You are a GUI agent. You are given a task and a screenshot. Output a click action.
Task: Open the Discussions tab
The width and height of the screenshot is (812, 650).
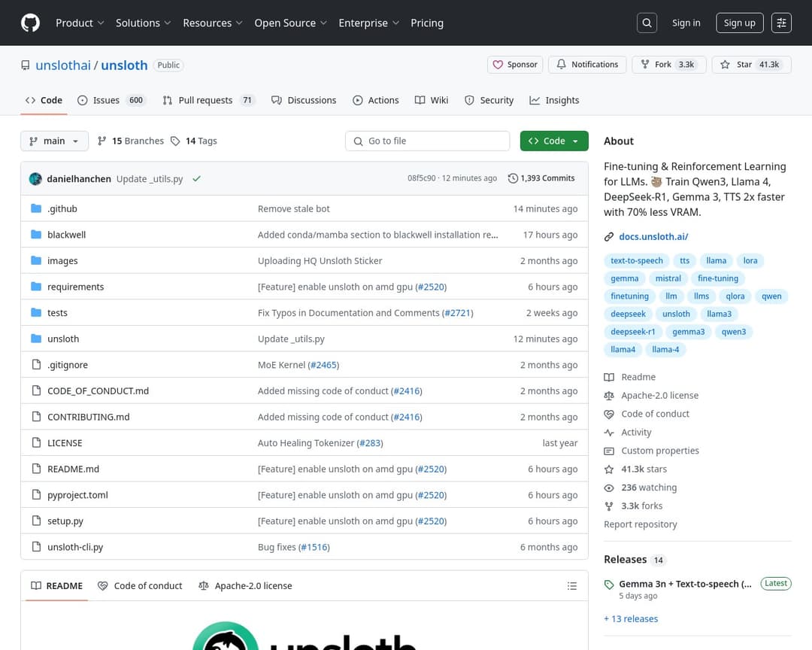(304, 100)
